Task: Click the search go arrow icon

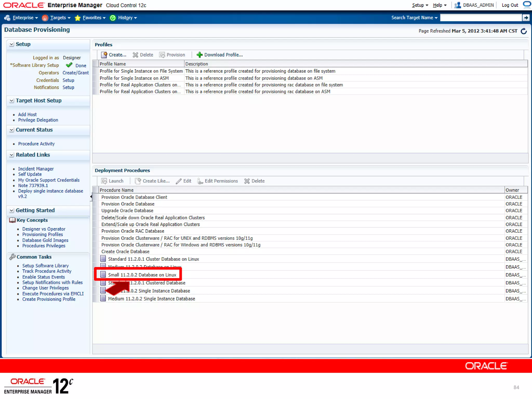Action: [x=526, y=18]
